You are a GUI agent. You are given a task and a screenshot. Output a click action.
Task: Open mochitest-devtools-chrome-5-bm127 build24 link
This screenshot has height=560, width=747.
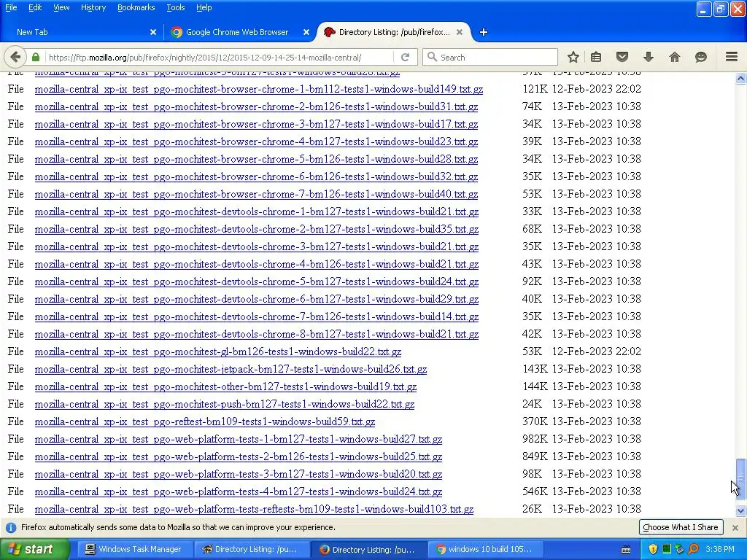257,281
